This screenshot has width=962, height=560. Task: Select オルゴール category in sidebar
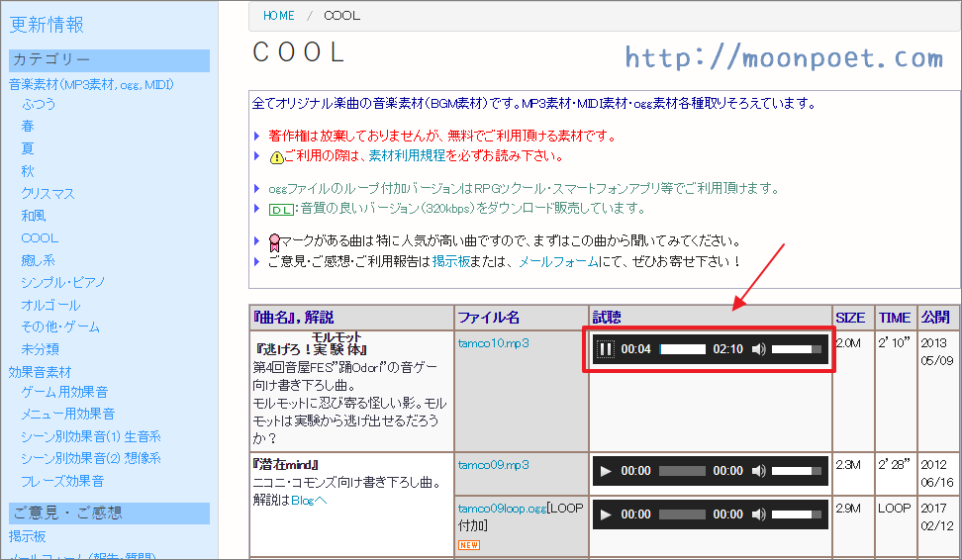tap(50, 305)
